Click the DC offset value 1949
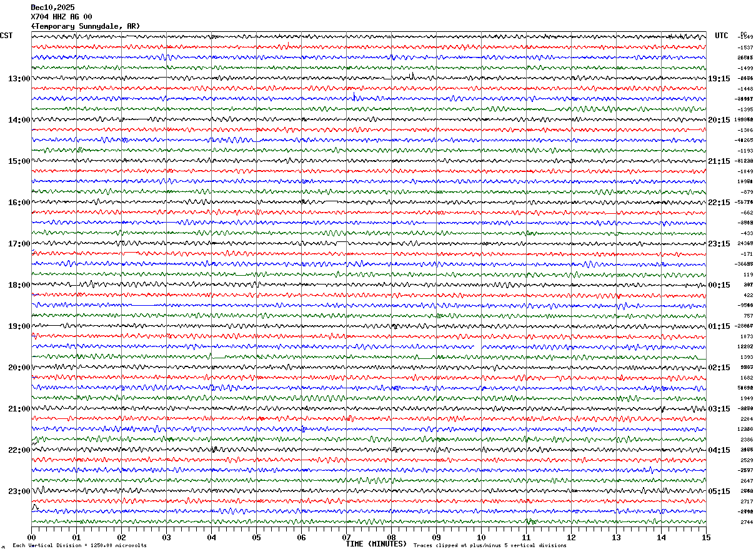Viewport: 756px width, 554px height. pyautogui.click(x=747, y=398)
